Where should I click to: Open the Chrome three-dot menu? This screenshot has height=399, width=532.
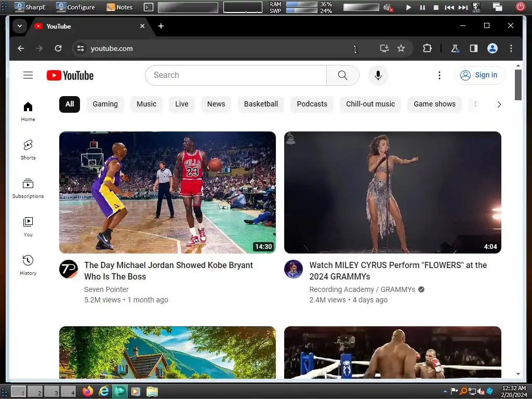[511, 48]
